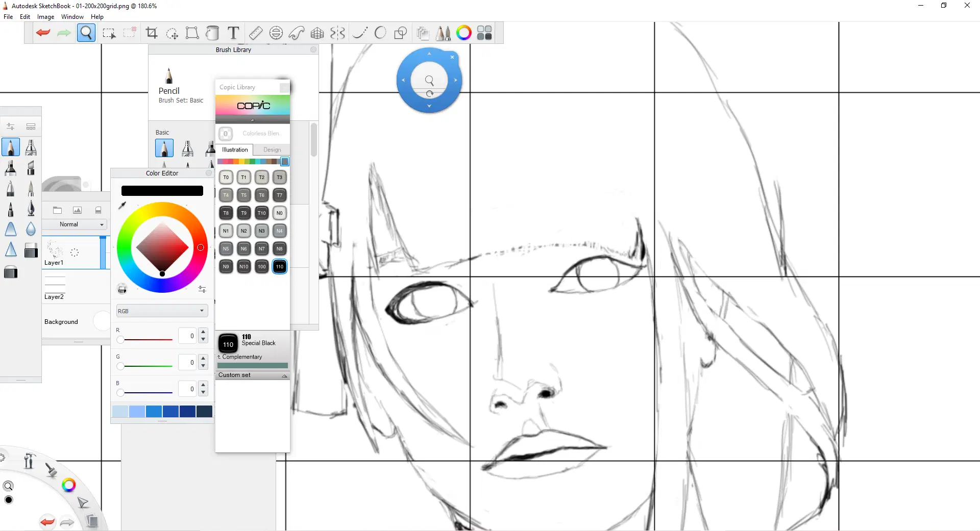Toggle Symmetry drawing mode
Image resolution: width=980 pixels, height=531 pixels.
point(337,33)
